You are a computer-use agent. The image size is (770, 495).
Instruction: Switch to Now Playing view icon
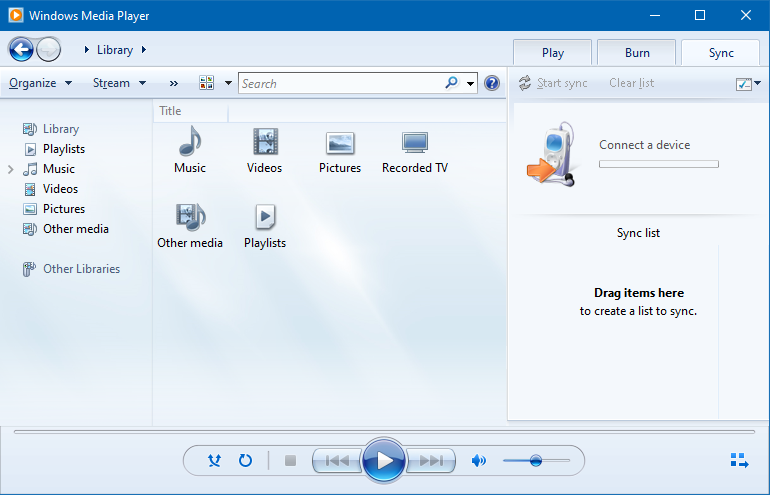pos(739,461)
